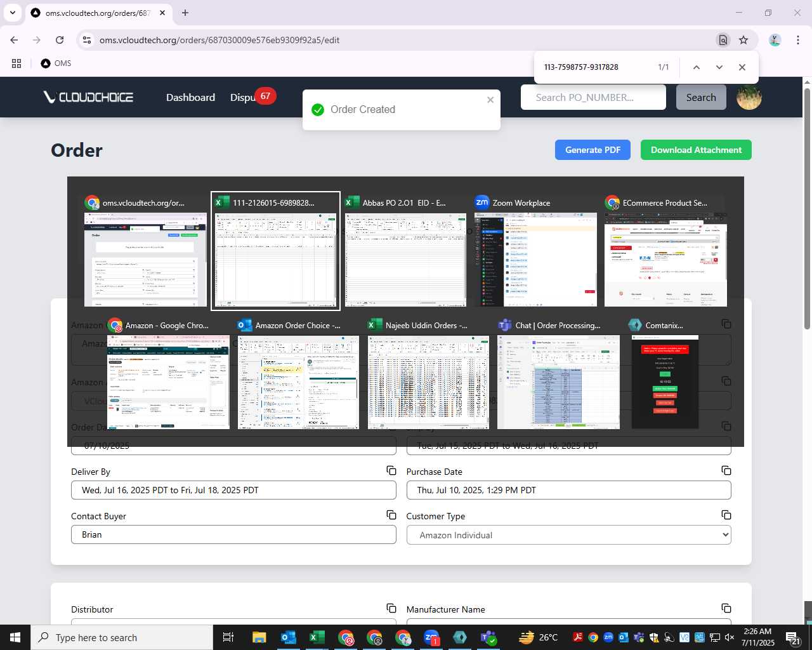This screenshot has height=650, width=812.
Task: Switch to Amazon Order Choice Outlook window
Action: tap(298, 375)
